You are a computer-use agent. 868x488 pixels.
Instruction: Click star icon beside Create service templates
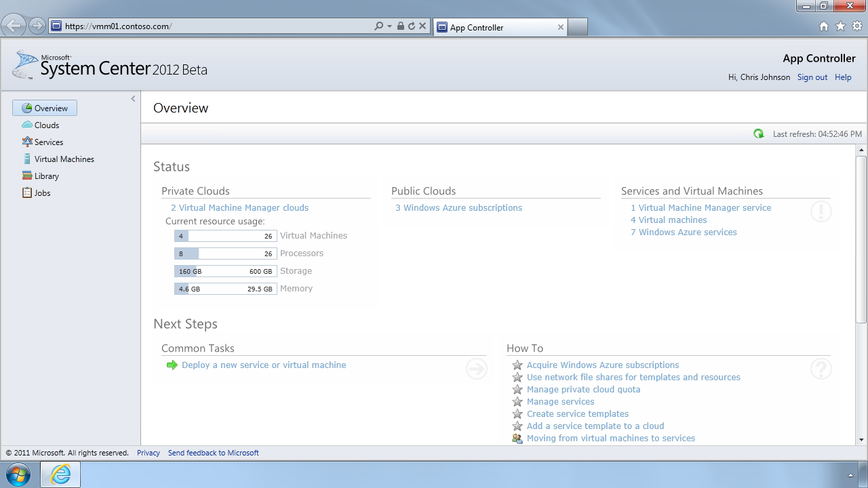517,414
